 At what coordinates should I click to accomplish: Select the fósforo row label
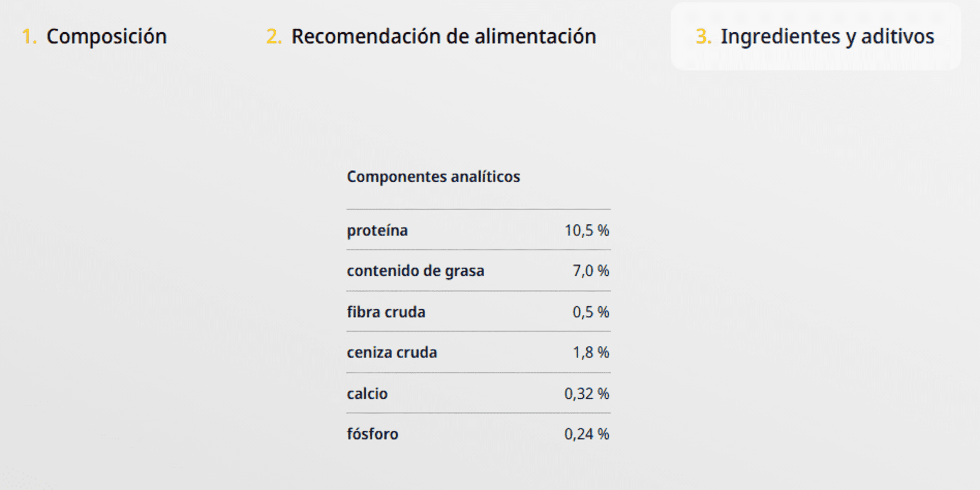pos(372,434)
